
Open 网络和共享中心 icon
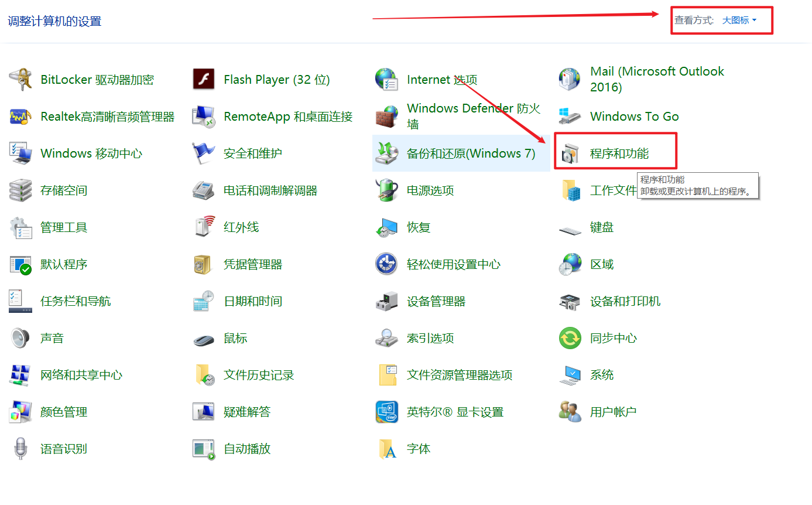point(20,375)
